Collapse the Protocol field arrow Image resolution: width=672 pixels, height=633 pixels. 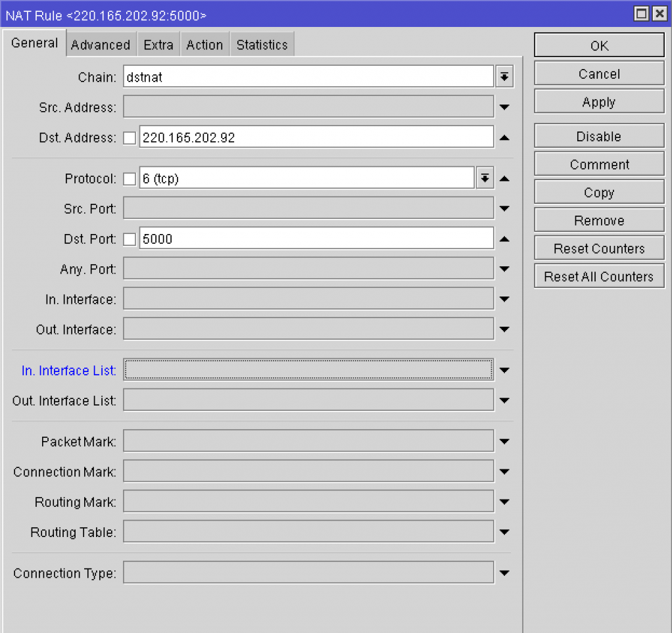[504, 179]
